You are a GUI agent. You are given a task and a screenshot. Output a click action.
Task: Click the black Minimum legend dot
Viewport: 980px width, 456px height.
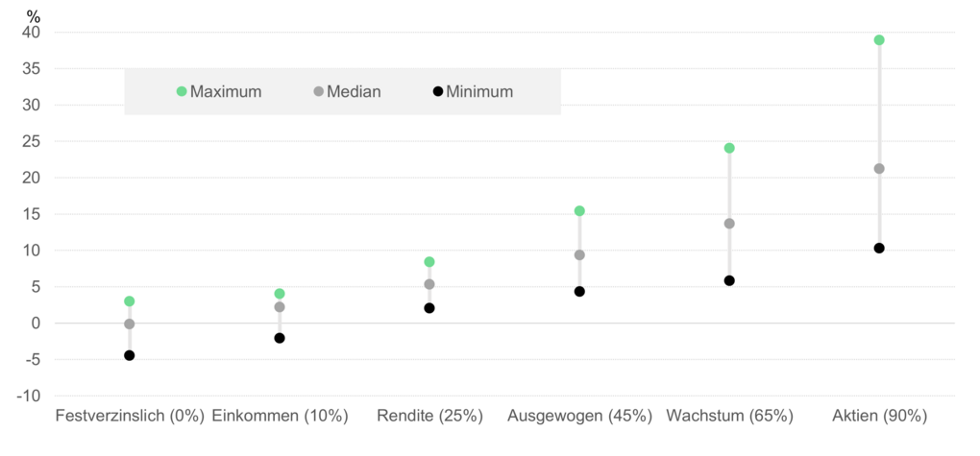[438, 92]
